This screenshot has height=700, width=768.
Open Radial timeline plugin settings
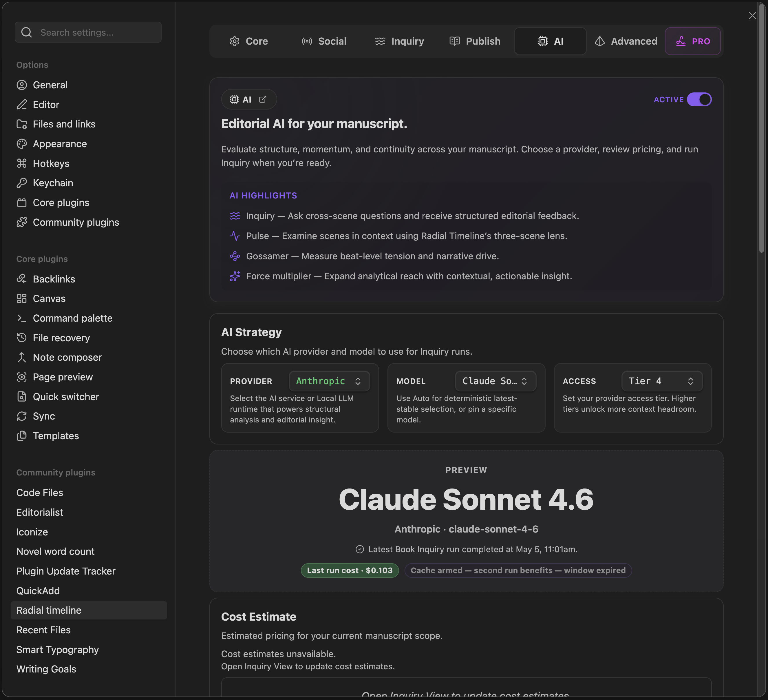click(89, 610)
